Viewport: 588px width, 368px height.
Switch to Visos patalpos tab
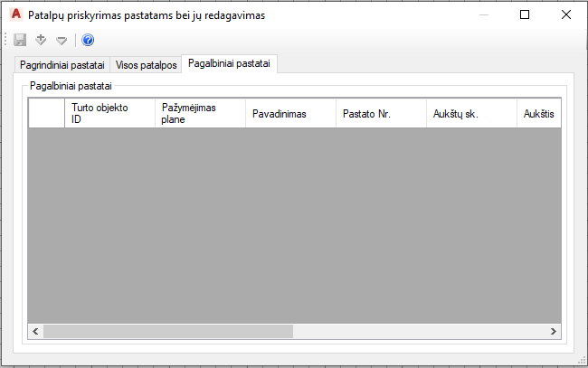(146, 65)
